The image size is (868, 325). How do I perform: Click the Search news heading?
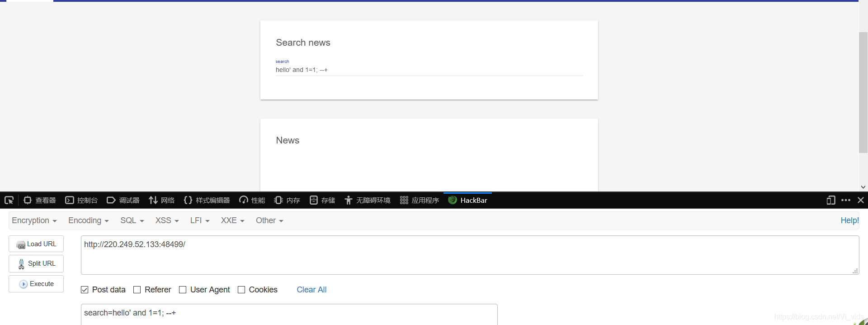pos(303,43)
